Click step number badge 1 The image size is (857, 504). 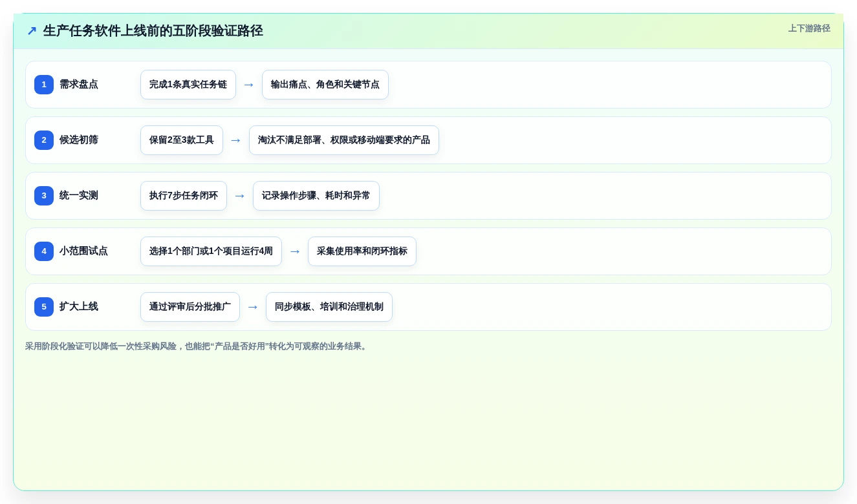point(44,85)
